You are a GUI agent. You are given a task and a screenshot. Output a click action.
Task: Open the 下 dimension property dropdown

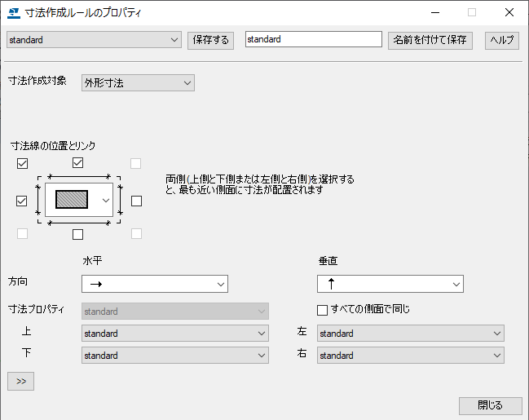(175, 356)
